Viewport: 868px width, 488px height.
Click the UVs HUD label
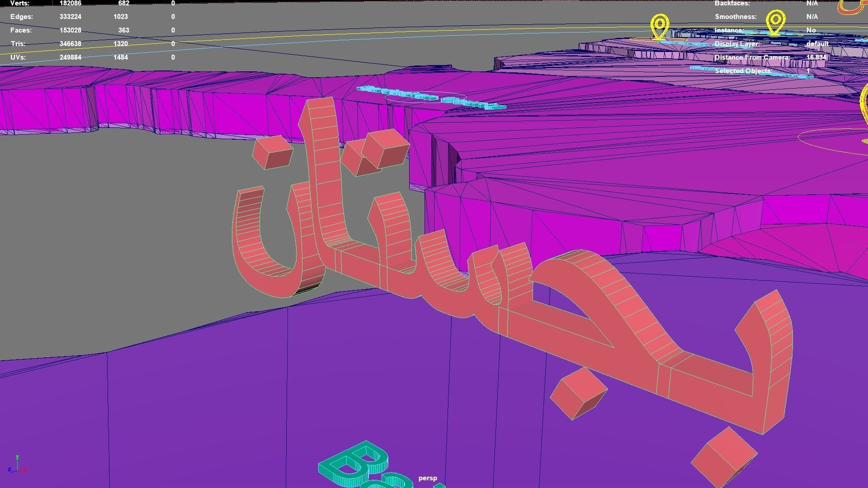tap(18, 57)
